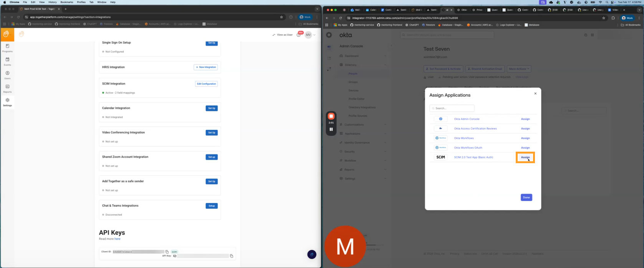This screenshot has width=644, height=268.
Task: Pause the screen recording
Action: pyautogui.click(x=331, y=129)
